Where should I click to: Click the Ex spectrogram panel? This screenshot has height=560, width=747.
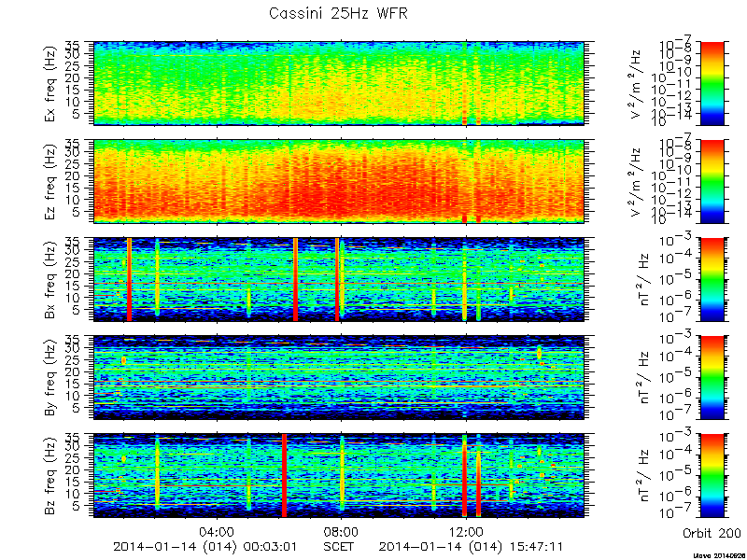(339, 83)
